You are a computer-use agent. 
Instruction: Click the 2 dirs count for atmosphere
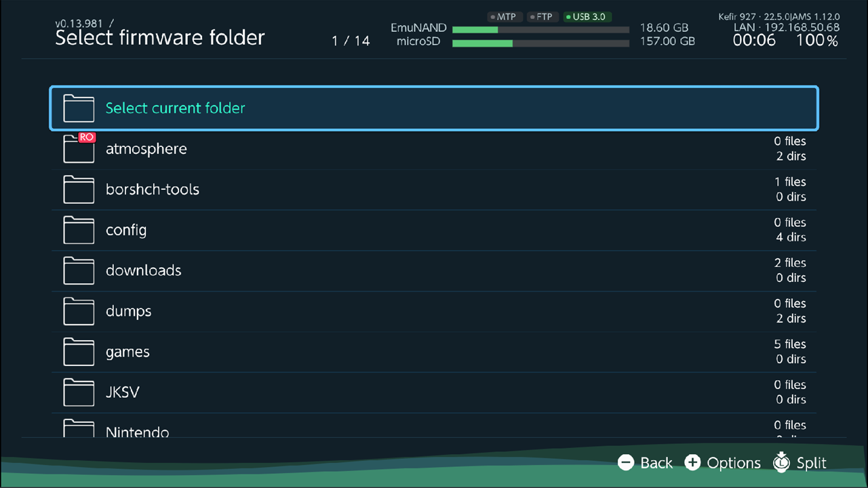791,156
